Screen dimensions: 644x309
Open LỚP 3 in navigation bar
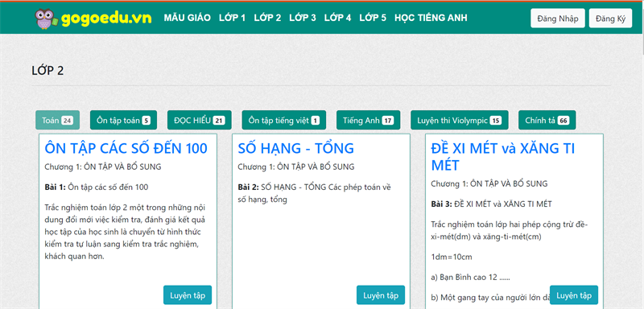(303, 18)
